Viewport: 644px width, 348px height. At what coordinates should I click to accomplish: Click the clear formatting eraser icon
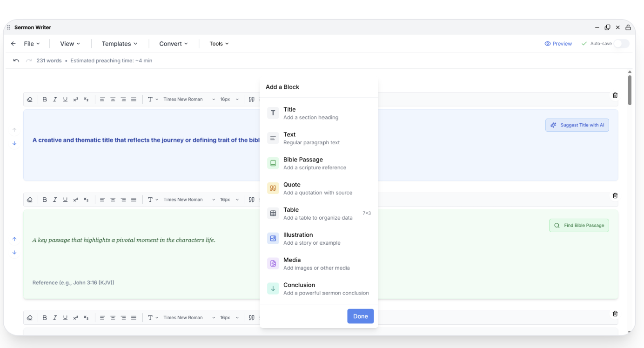click(30, 99)
